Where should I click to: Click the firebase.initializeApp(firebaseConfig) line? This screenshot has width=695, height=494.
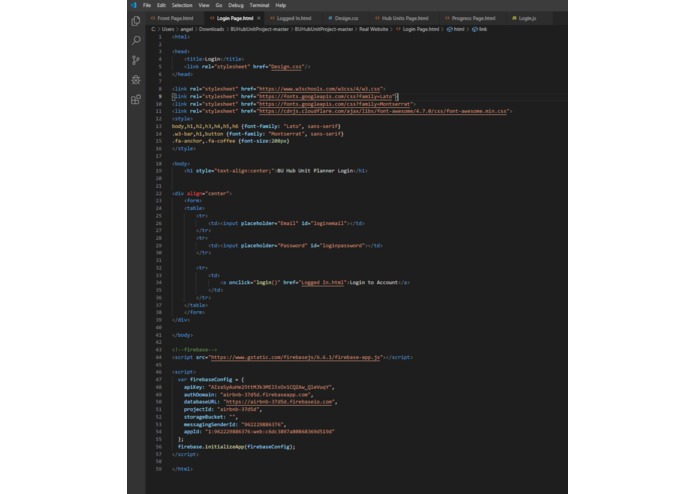(x=236, y=447)
